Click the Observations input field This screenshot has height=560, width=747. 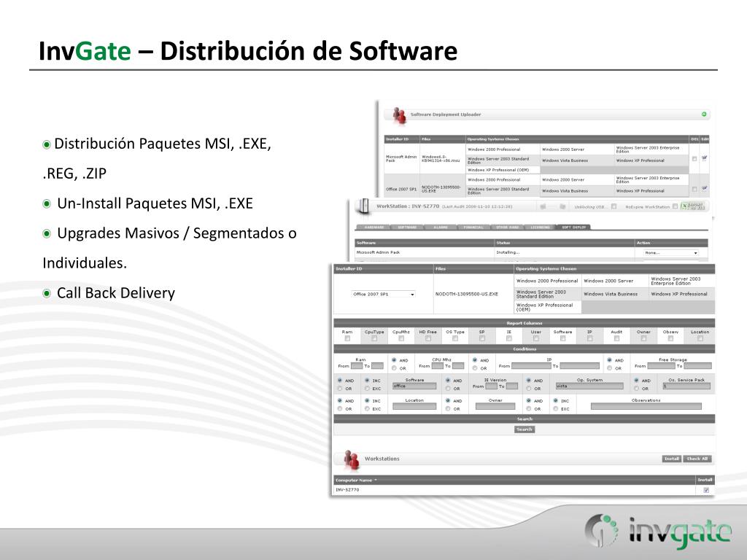point(646,406)
